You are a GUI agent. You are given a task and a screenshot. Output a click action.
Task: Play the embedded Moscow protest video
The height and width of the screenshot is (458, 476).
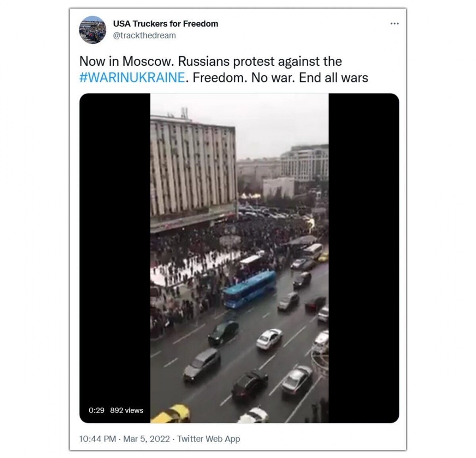(239, 258)
